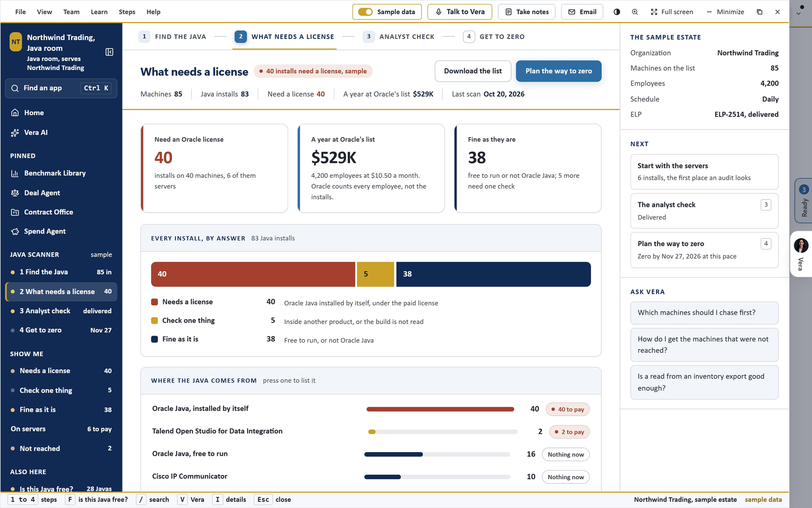Image resolution: width=812 pixels, height=508 pixels.
Task: Open the Team menu
Action: [71, 12]
